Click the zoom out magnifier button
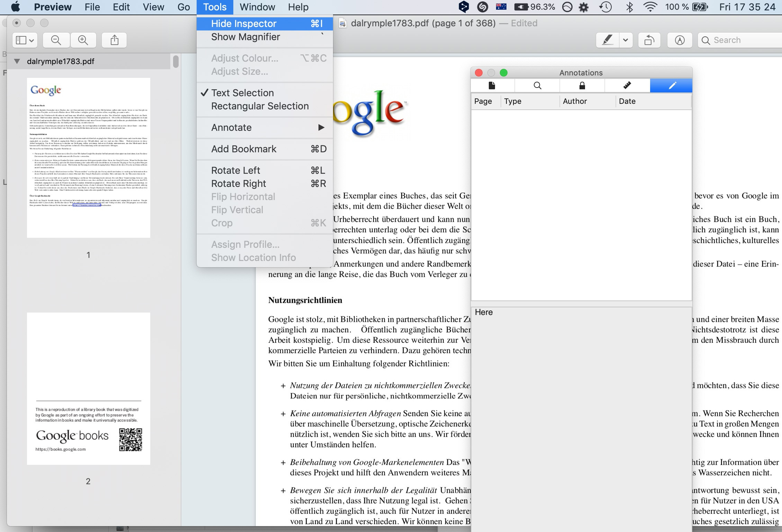Viewport: 782px width, 532px height. 56,40
